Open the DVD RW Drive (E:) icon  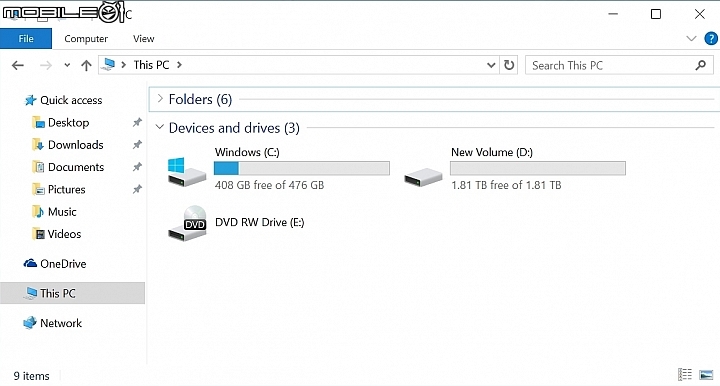187,224
